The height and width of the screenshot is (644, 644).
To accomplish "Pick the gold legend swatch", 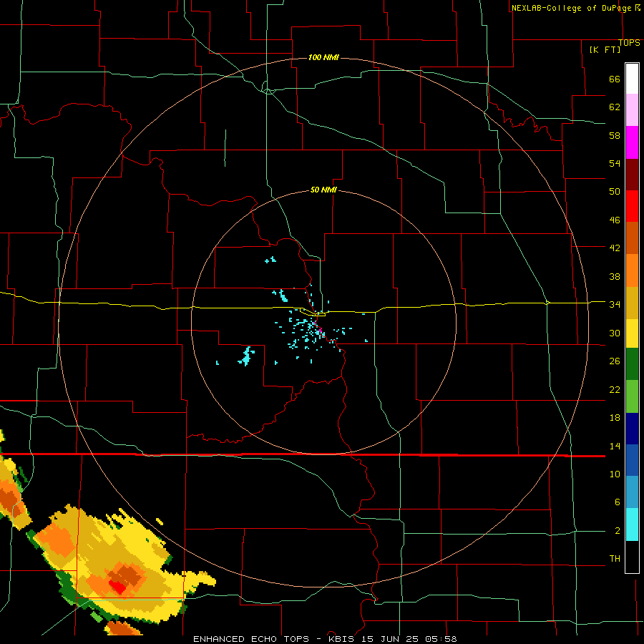I will point(632,303).
